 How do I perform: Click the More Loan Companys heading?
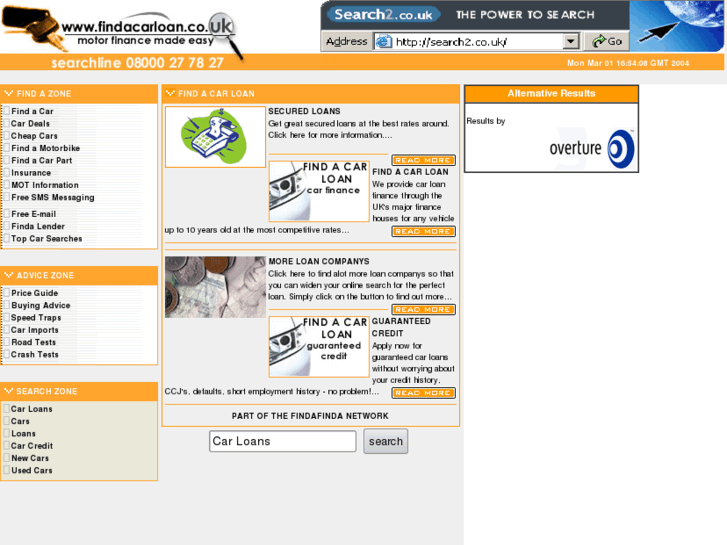tap(319, 262)
